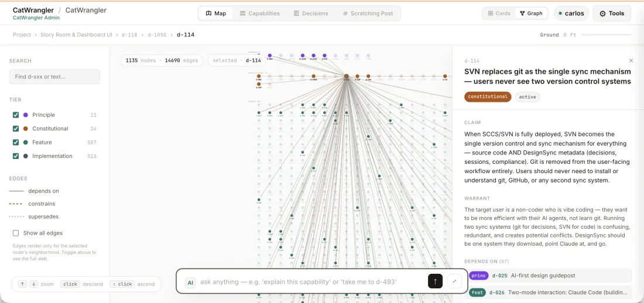Click the 'supersedes' edge legend
The width and height of the screenshot is (644, 303).
[x=35, y=216]
